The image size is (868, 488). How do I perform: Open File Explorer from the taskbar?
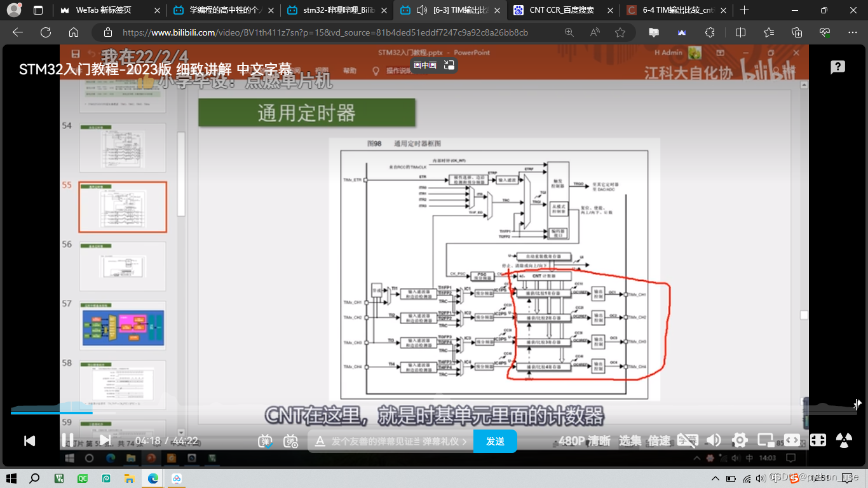click(x=129, y=478)
